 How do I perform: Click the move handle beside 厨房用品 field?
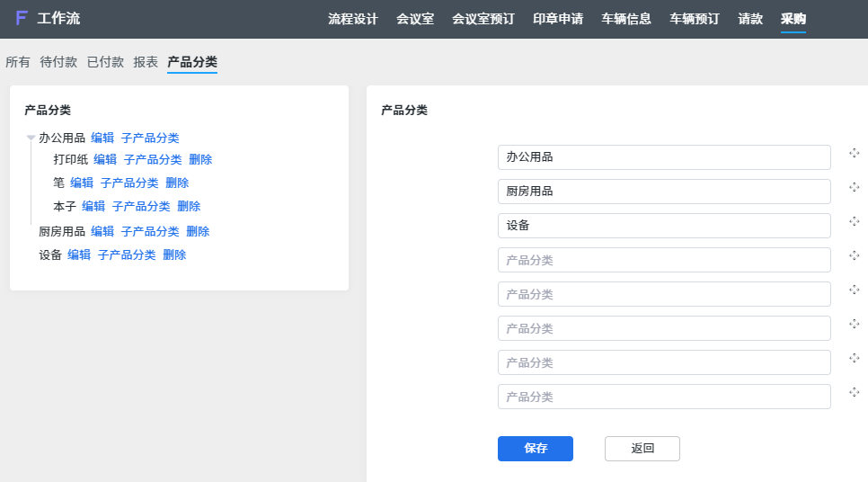pos(855,187)
